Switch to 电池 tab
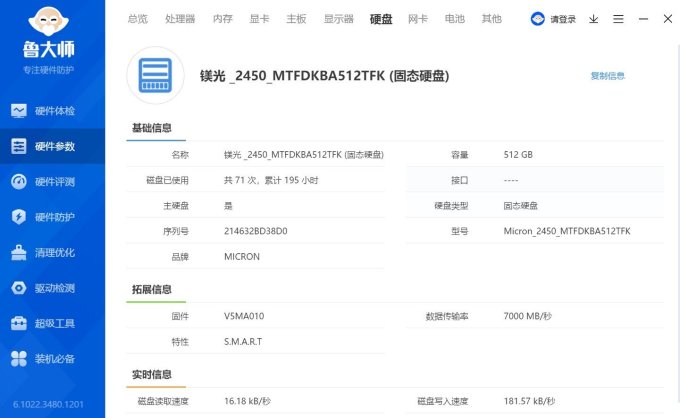 tap(455, 19)
